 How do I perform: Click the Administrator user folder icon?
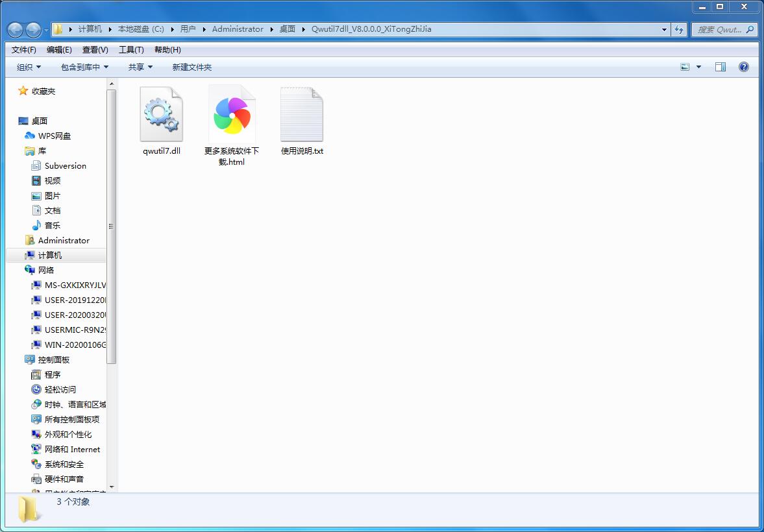[30, 240]
